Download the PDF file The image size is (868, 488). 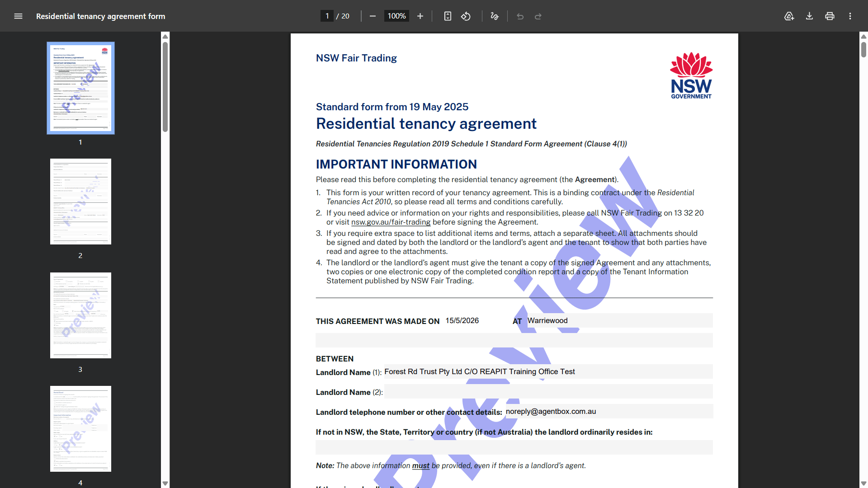pos(809,16)
